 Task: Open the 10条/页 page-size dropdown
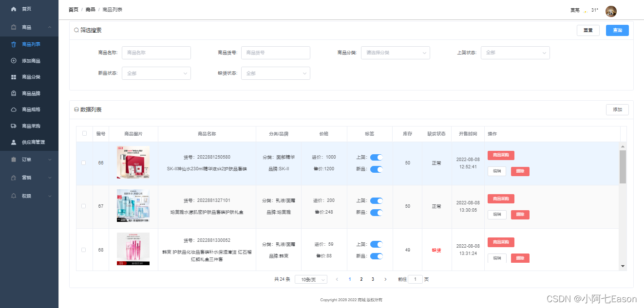pyautogui.click(x=311, y=279)
